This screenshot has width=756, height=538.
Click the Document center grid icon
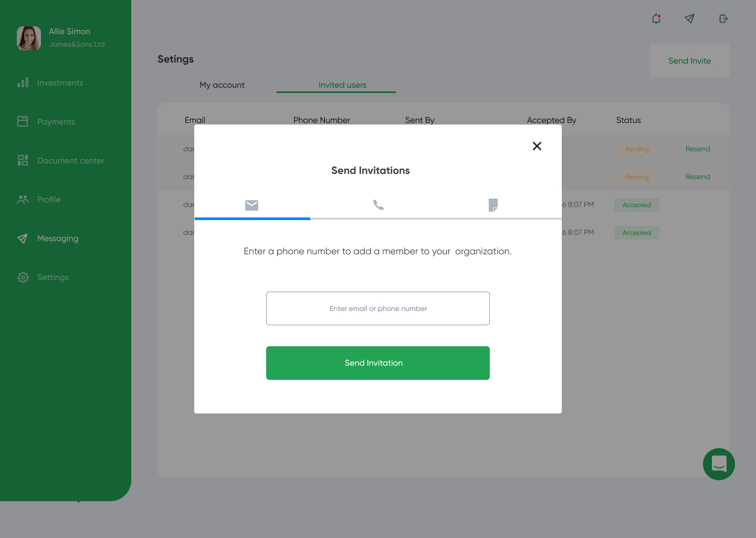click(23, 161)
